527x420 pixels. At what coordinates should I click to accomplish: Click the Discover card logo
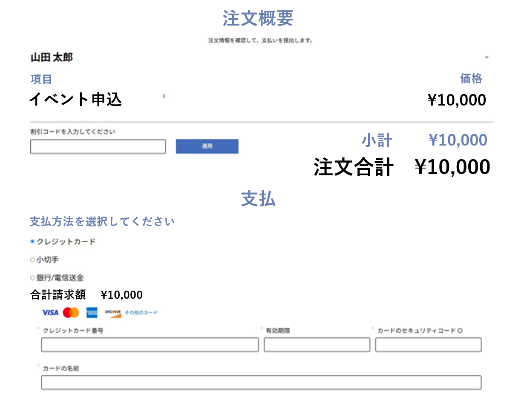point(113,313)
